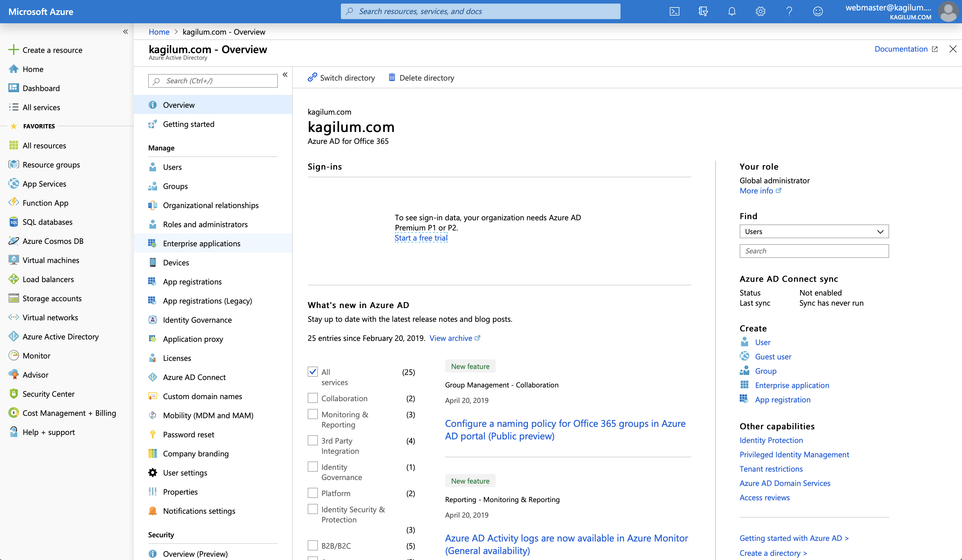
Task: Click the View archive link
Action: click(454, 338)
